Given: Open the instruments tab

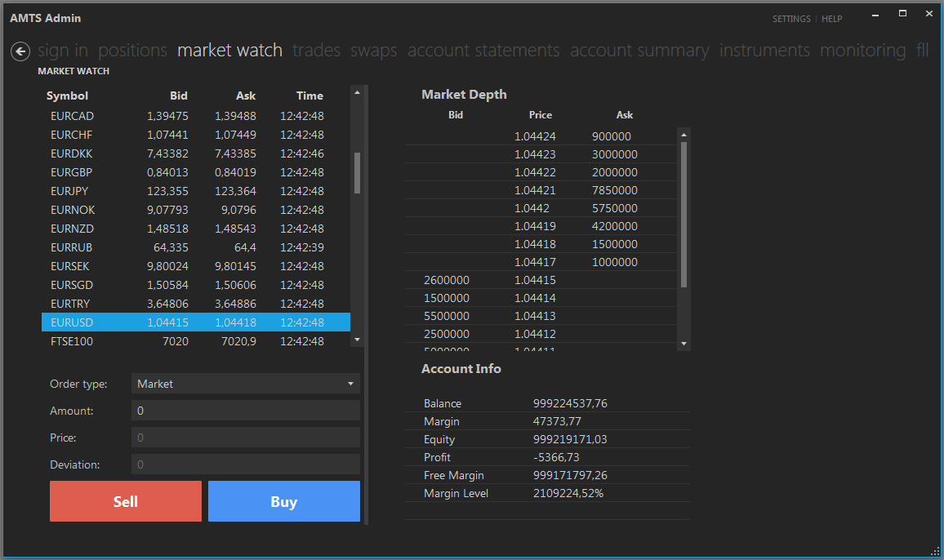Looking at the screenshot, I should click(764, 51).
